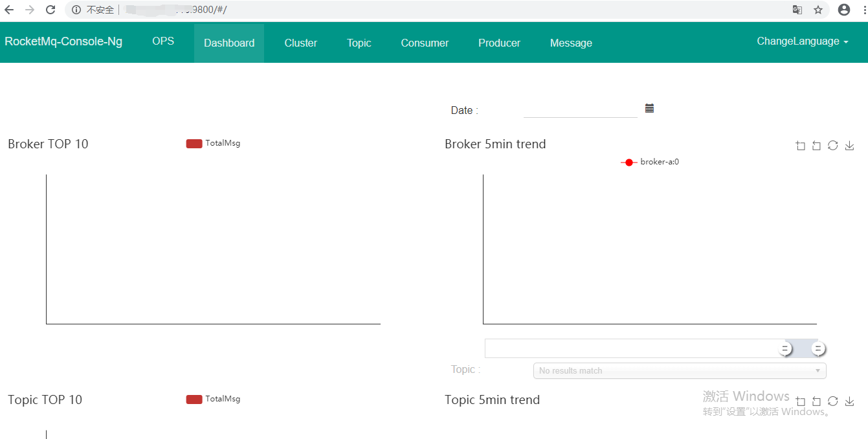Reset area zoom on Topic 5min trend

(816, 401)
